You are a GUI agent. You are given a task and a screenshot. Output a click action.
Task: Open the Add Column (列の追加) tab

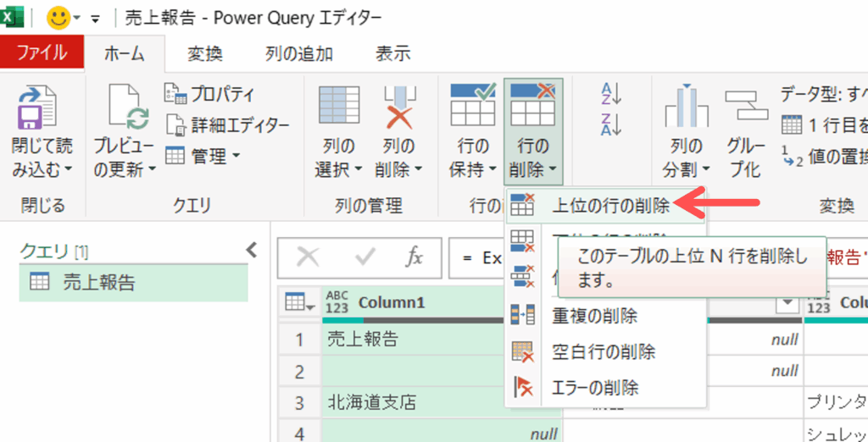[x=298, y=53]
